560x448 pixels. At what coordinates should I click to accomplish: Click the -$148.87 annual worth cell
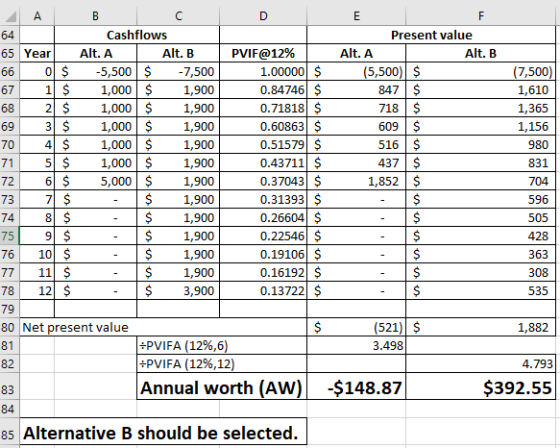tap(356, 387)
